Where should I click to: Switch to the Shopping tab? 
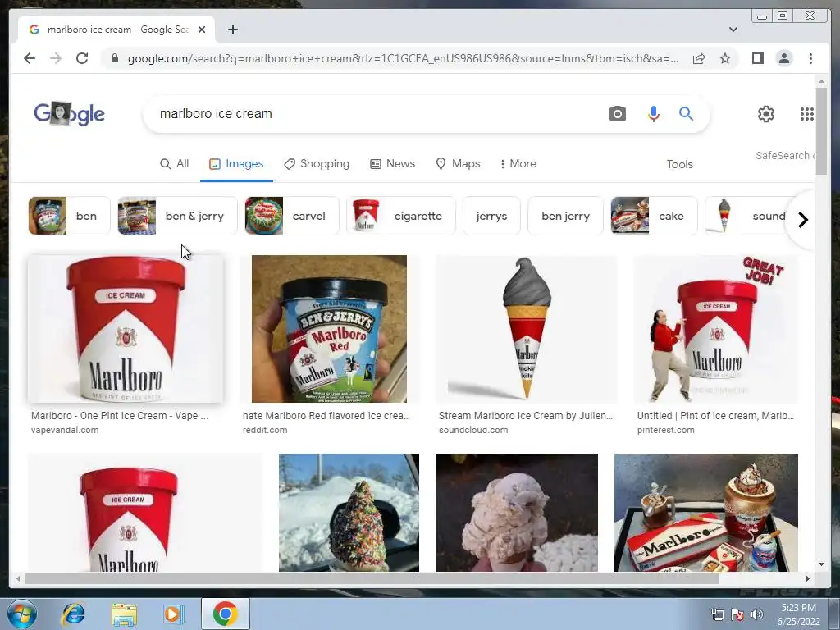pos(317,163)
